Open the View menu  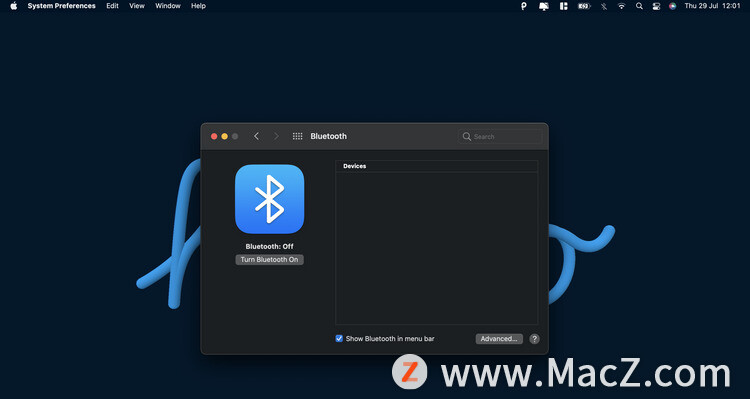click(137, 6)
